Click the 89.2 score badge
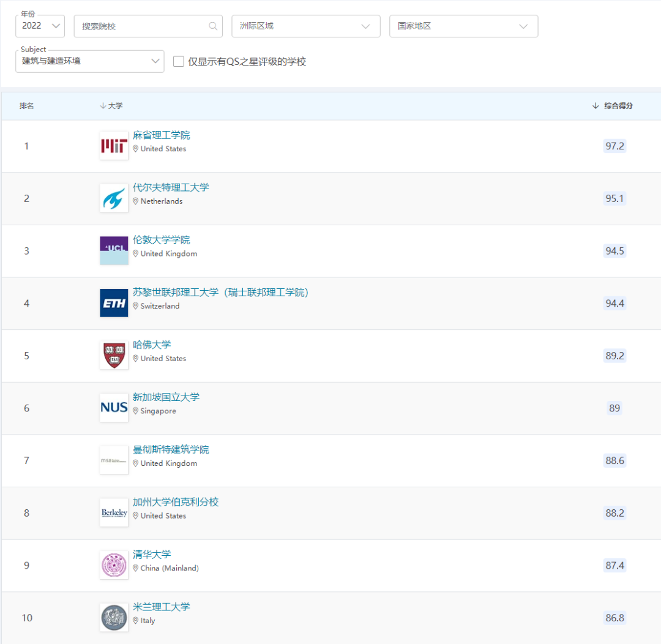 pos(614,356)
